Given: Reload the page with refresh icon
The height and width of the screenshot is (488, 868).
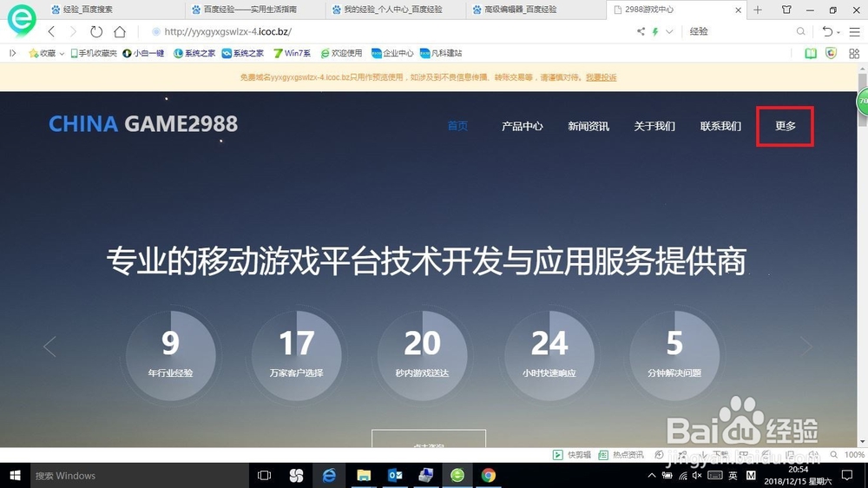Looking at the screenshot, I should (x=96, y=31).
